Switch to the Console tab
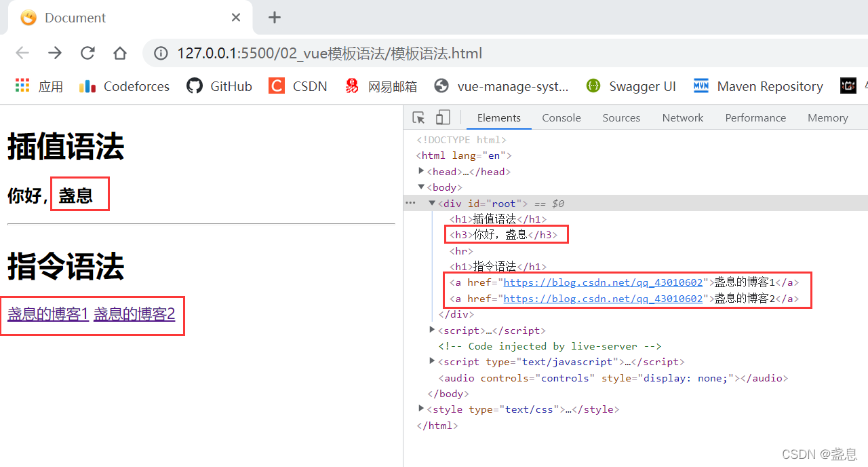 click(561, 118)
